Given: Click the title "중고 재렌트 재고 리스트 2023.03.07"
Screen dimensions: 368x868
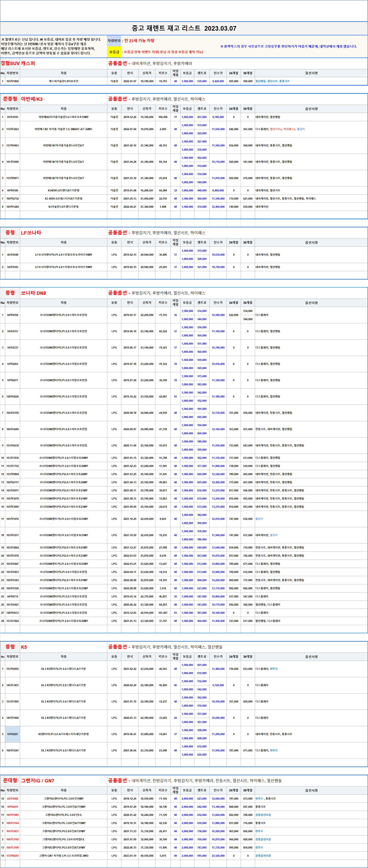Looking at the screenshot, I should click(184, 28).
